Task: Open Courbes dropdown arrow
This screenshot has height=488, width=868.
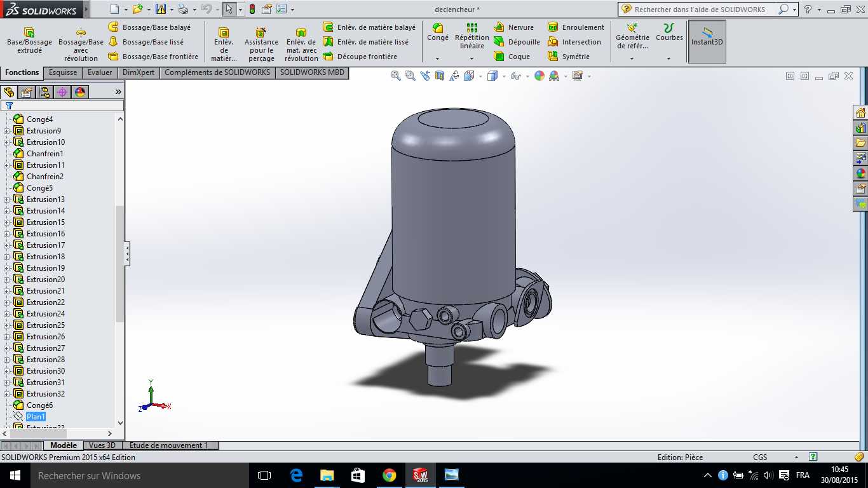Action: [669, 58]
